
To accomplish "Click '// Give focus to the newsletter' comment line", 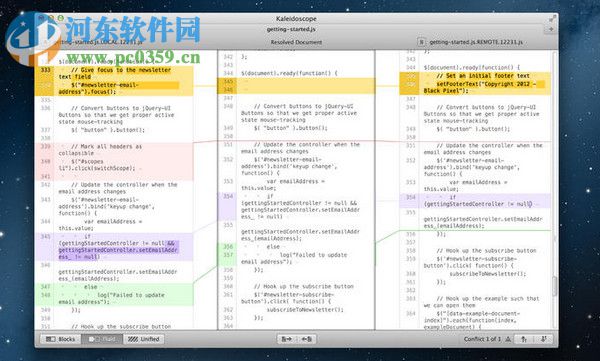I will [115, 73].
